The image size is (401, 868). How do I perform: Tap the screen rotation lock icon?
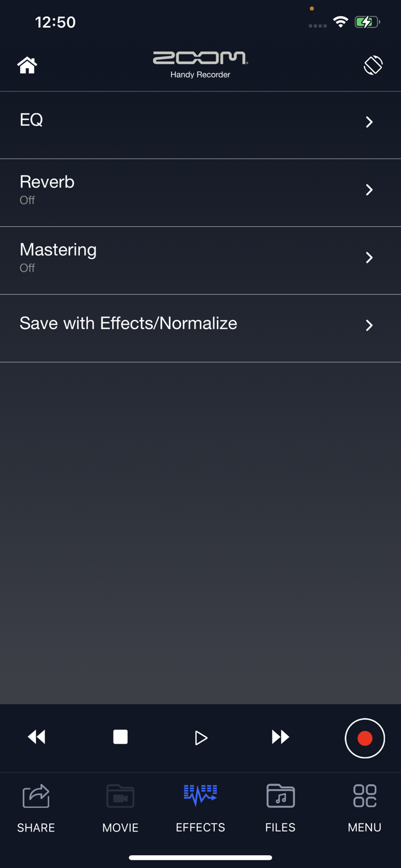click(373, 65)
